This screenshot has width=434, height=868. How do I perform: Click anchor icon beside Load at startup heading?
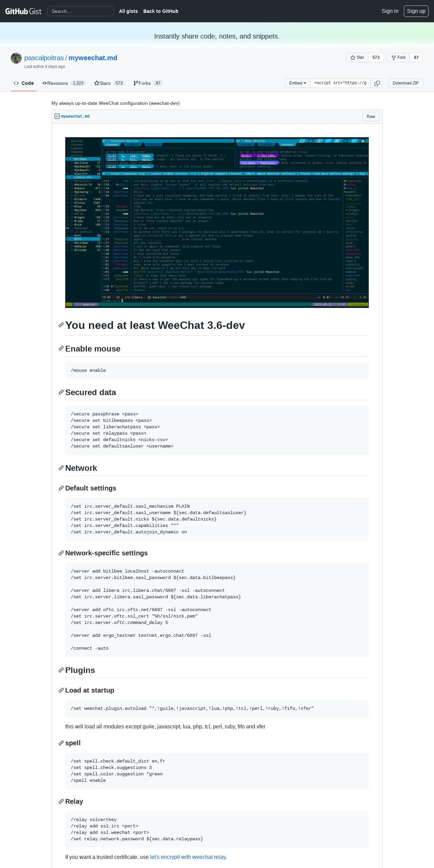[61, 690]
